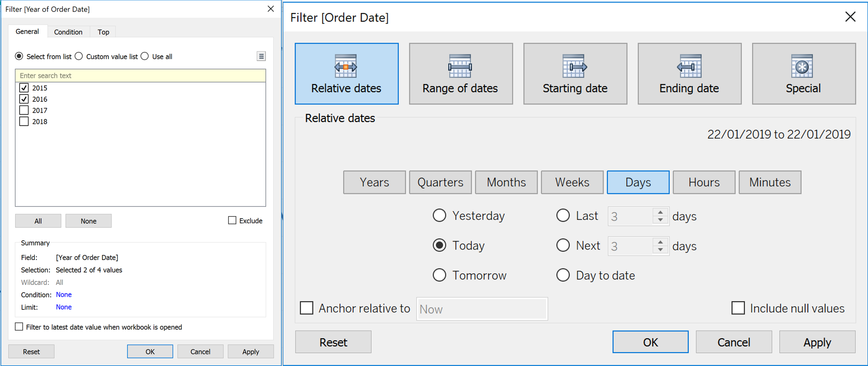Enable Filter to latest date value checkbox

click(19, 327)
